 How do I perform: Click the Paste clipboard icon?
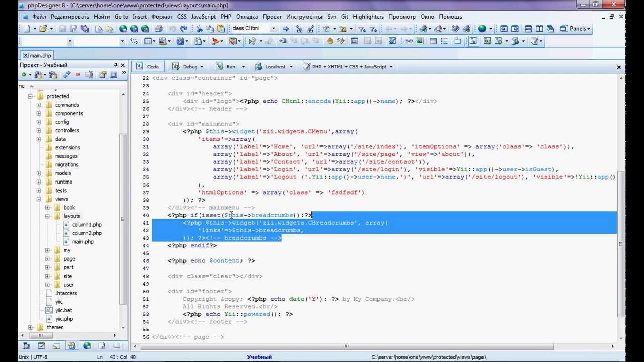(221, 29)
